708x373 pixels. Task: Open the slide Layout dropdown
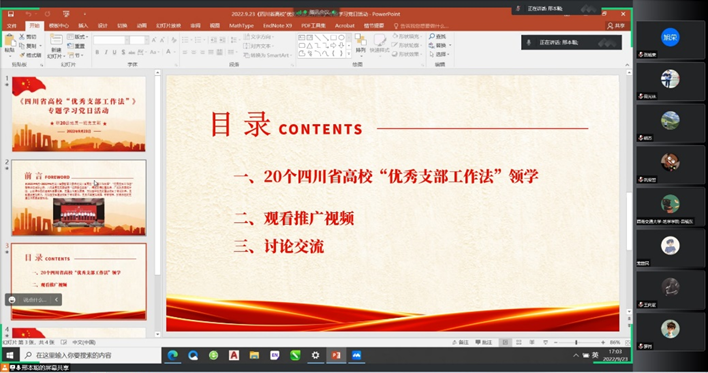78,37
